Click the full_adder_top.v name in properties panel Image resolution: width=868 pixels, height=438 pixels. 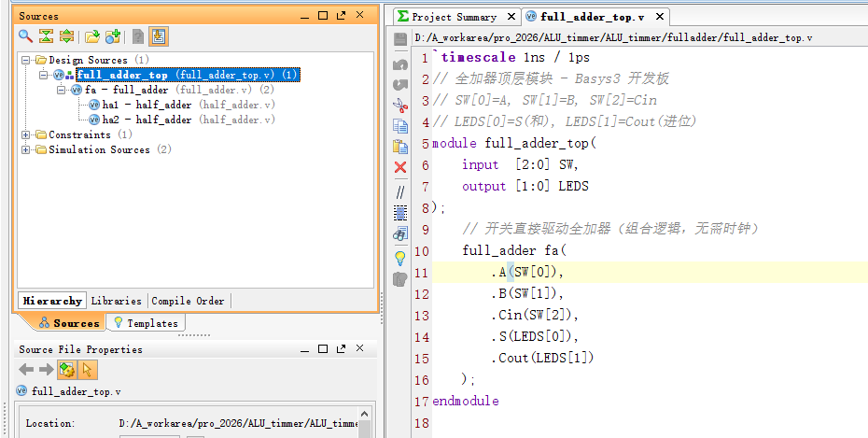[x=76, y=391]
